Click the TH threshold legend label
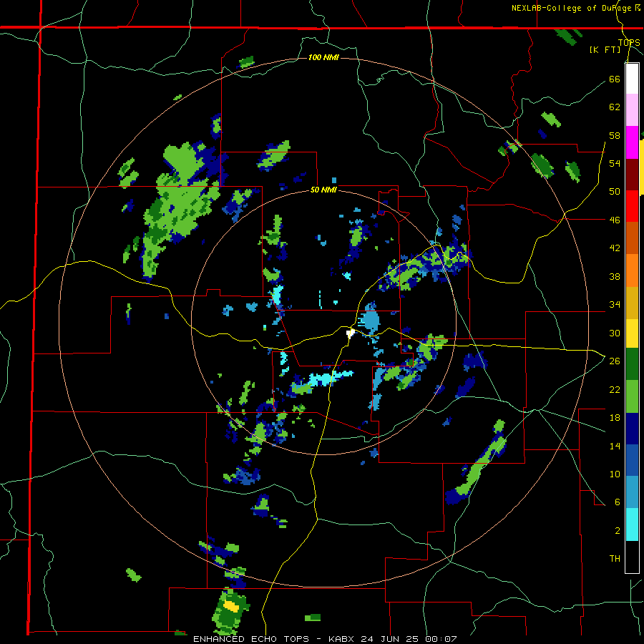This screenshot has height=644, width=644. (615, 559)
